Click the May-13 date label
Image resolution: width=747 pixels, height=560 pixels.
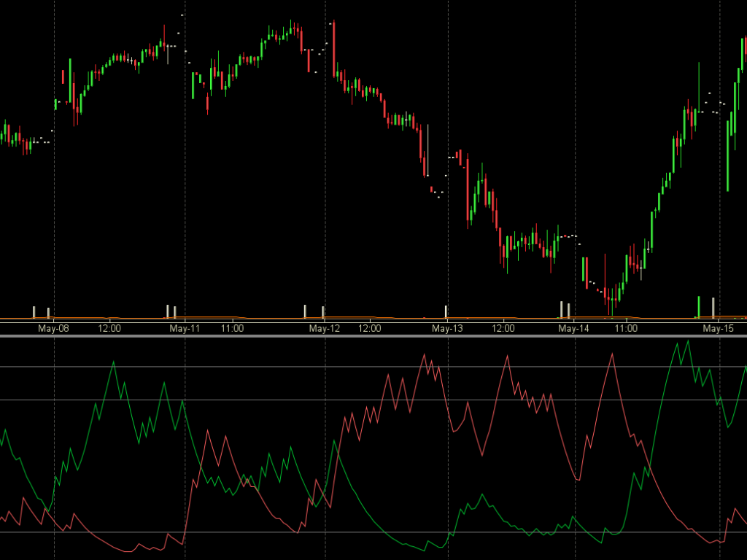tap(447, 328)
